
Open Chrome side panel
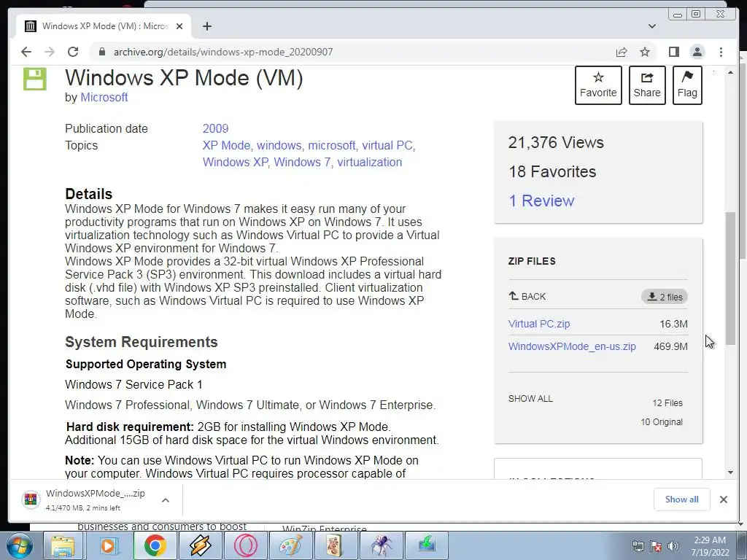pyautogui.click(x=673, y=52)
